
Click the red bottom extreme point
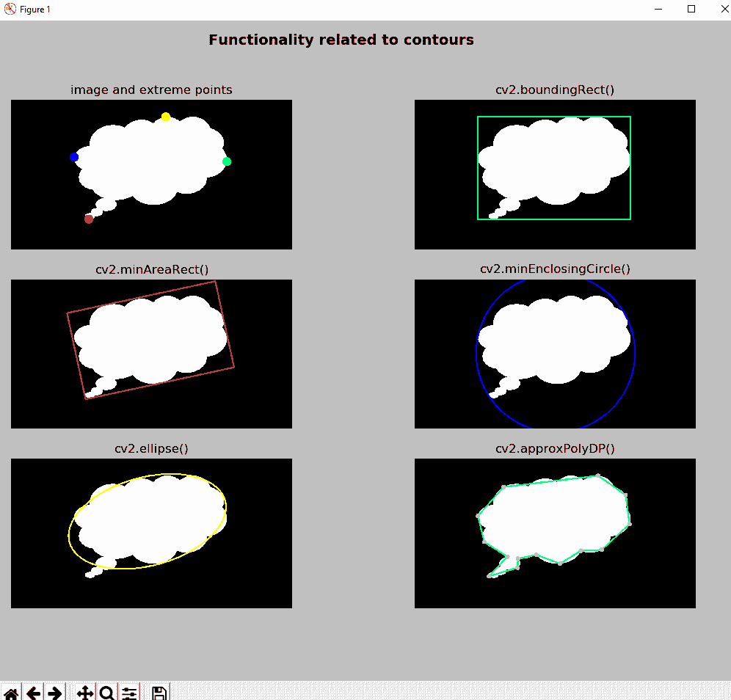(89, 219)
